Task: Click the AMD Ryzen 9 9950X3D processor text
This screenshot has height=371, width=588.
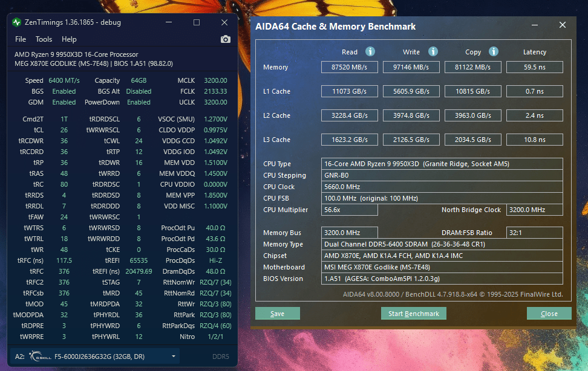Action: 76,54
